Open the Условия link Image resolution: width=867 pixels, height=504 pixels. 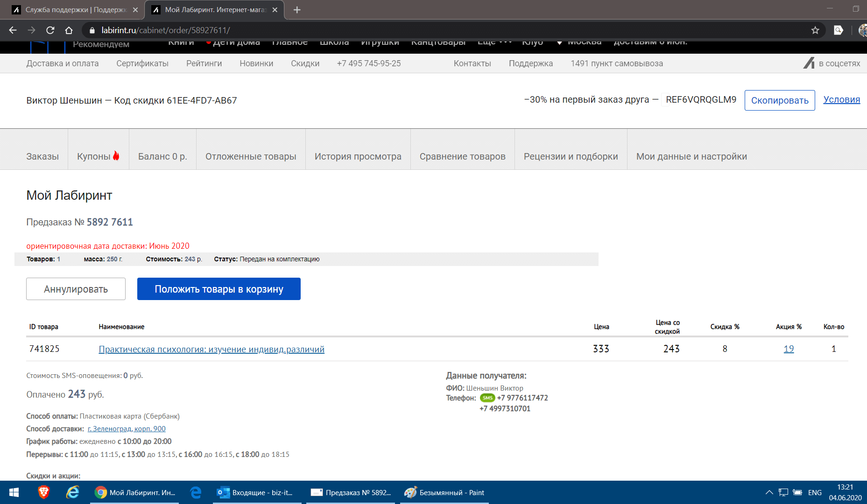pos(842,99)
